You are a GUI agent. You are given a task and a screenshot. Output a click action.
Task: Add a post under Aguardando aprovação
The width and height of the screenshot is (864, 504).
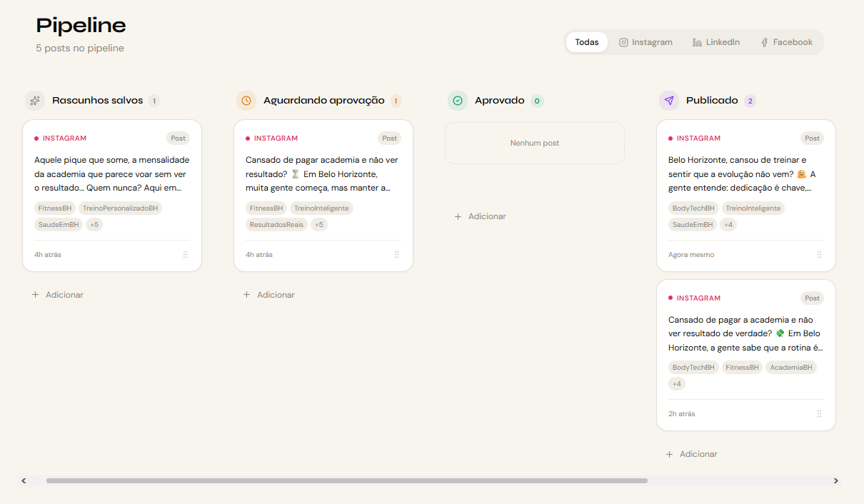(269, 295)
